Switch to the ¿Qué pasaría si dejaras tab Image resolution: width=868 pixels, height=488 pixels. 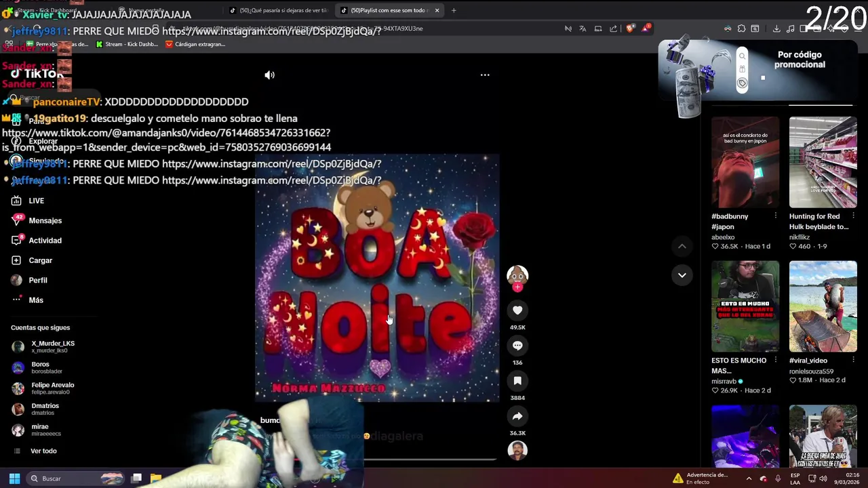278,10
